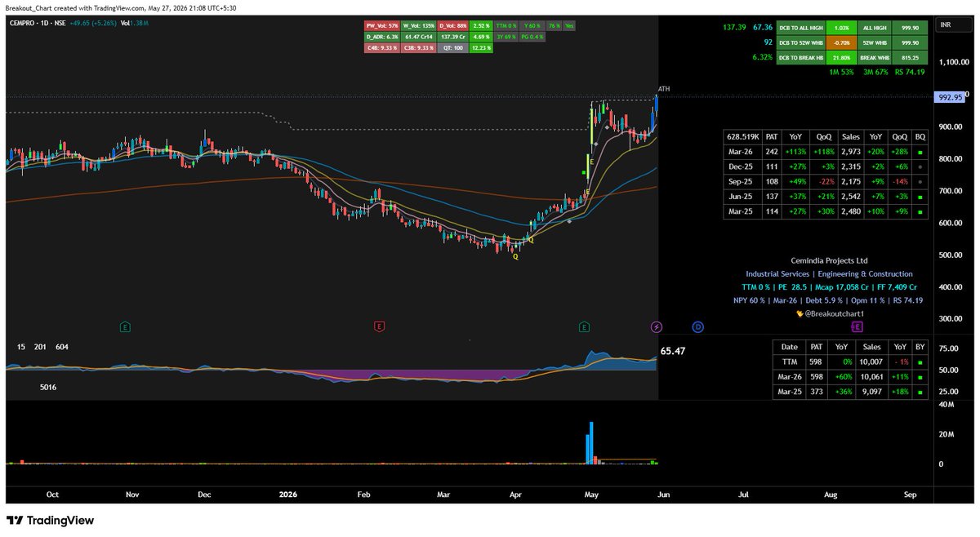Click Industrial Services | Engineering & Construction text
980x537 pixels.
pos(829,274)
